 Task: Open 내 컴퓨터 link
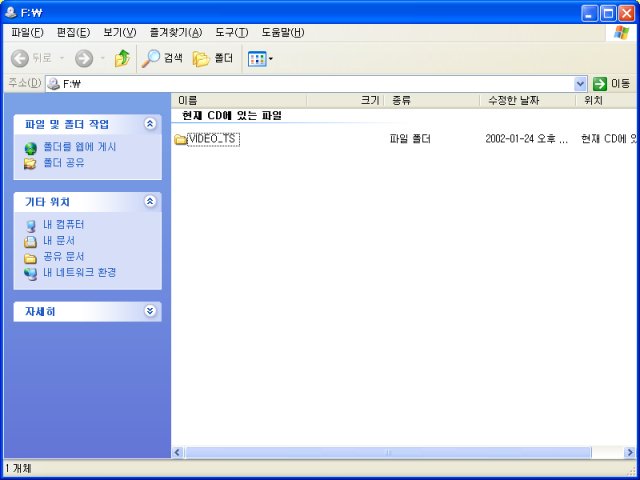[x=63, y=224]
